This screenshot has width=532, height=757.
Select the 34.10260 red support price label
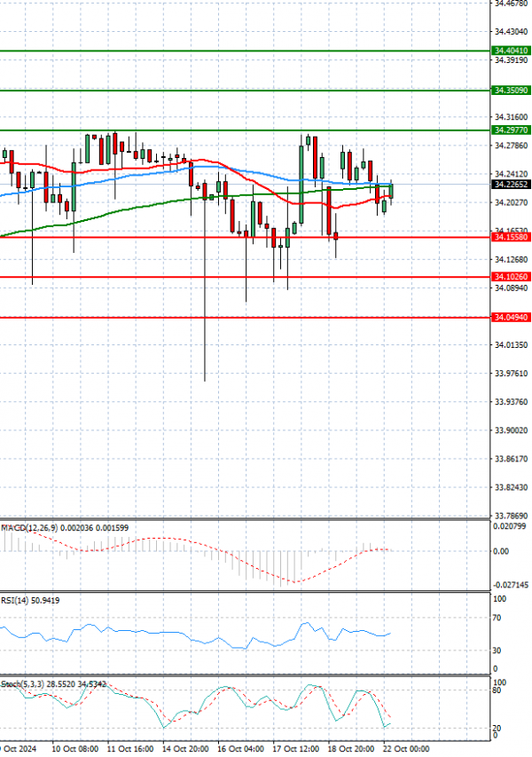coord(512,277)
